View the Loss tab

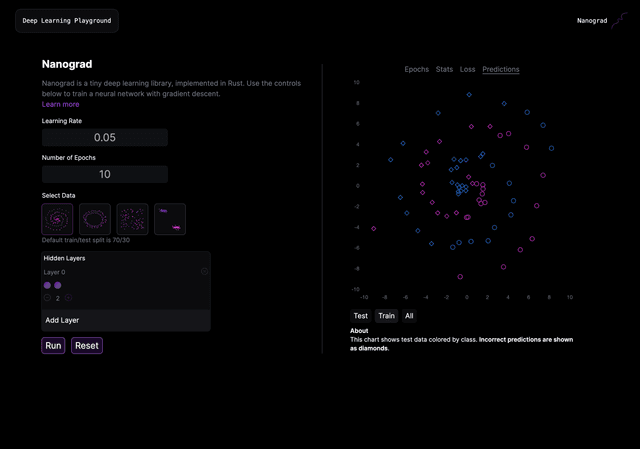(x=467, y=69)
